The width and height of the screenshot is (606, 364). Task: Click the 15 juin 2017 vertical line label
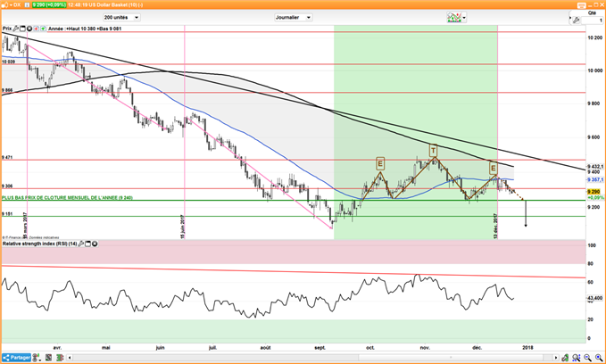(x=182, y=227)
